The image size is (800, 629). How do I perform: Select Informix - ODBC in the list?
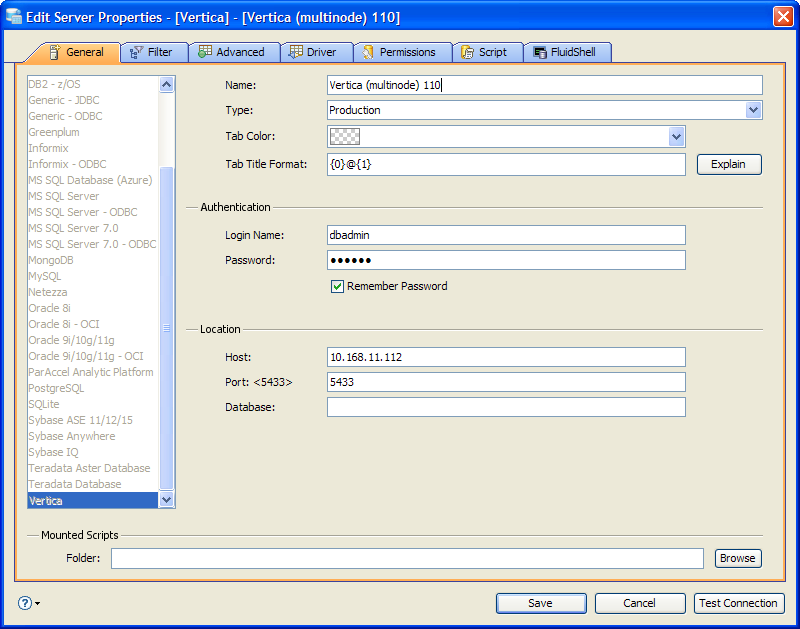coord(93,164)
